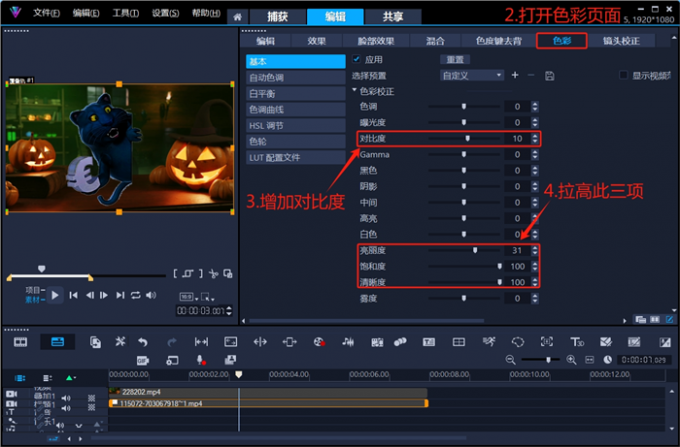Open the 共享 workspace tab

point(393,17)
